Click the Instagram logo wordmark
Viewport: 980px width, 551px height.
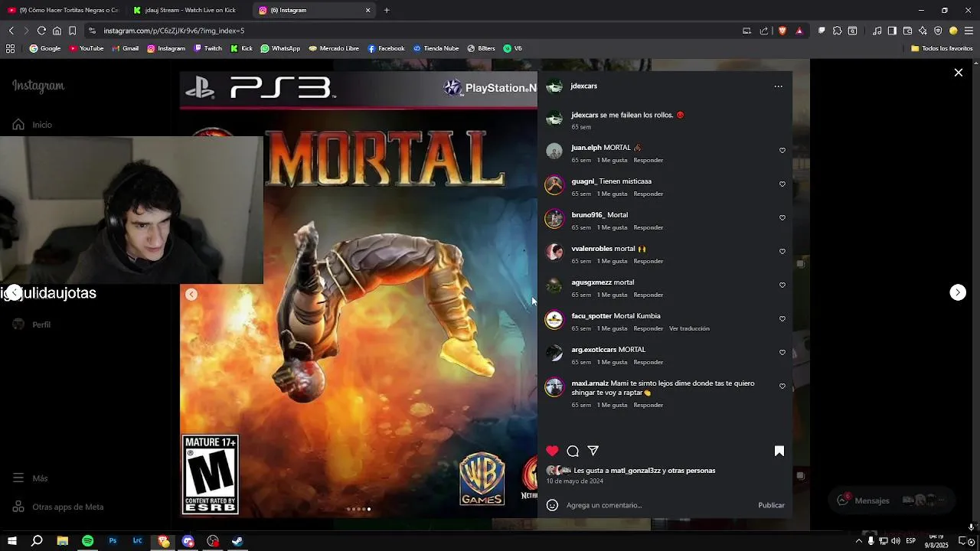click(x=38, y=86)
